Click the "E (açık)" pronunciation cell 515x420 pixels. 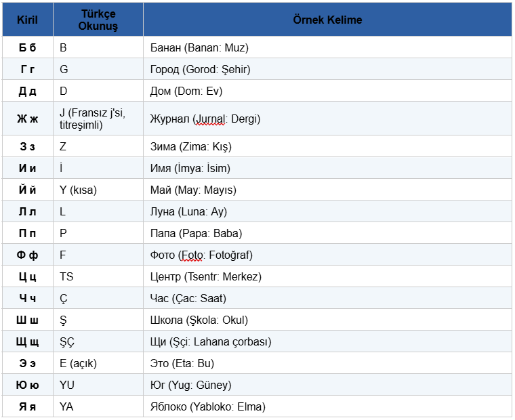(x=78, y=364)
